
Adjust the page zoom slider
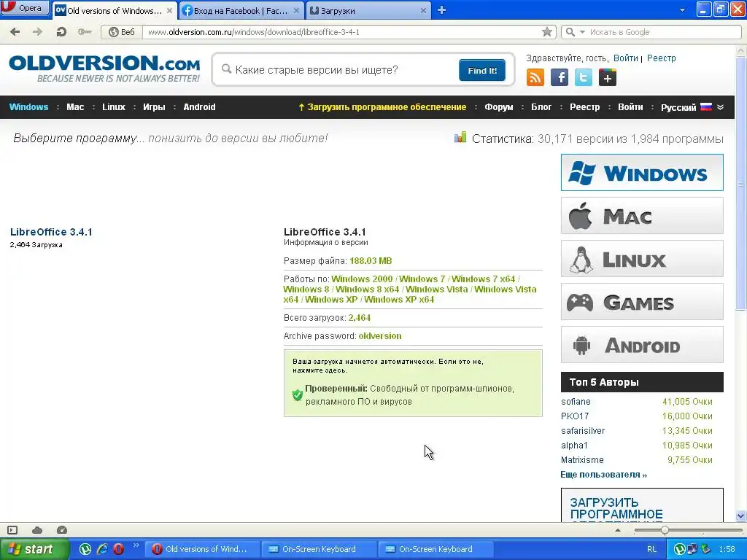click(x=665, y=530)
